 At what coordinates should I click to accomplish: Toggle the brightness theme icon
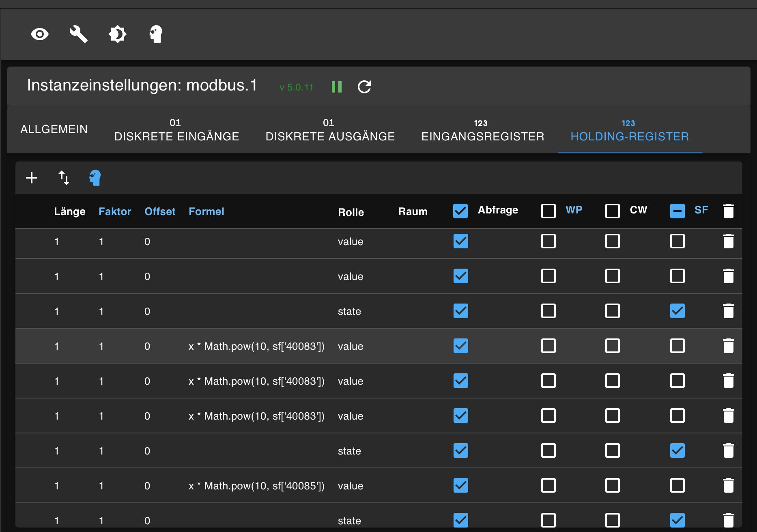[x=118, y=34]
